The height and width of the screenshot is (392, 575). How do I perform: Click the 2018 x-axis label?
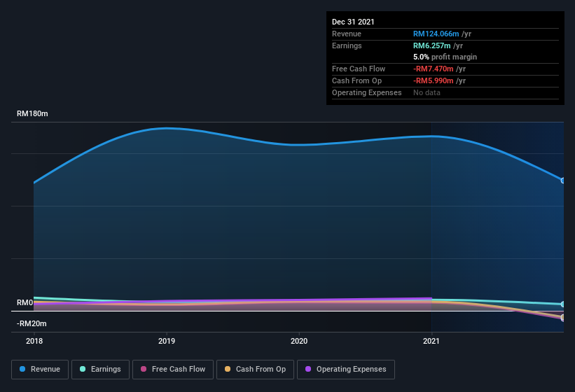click(x=34, y=341)
